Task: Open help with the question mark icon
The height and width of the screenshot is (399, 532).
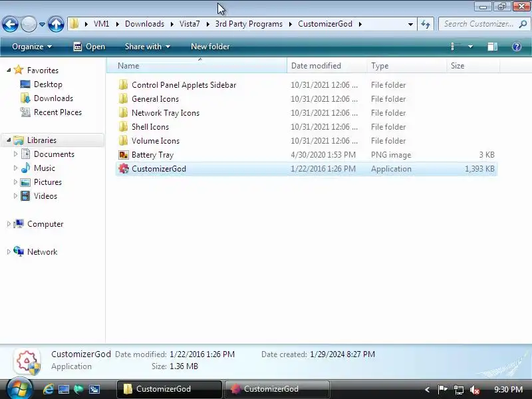Action: [x=517, y=47]
